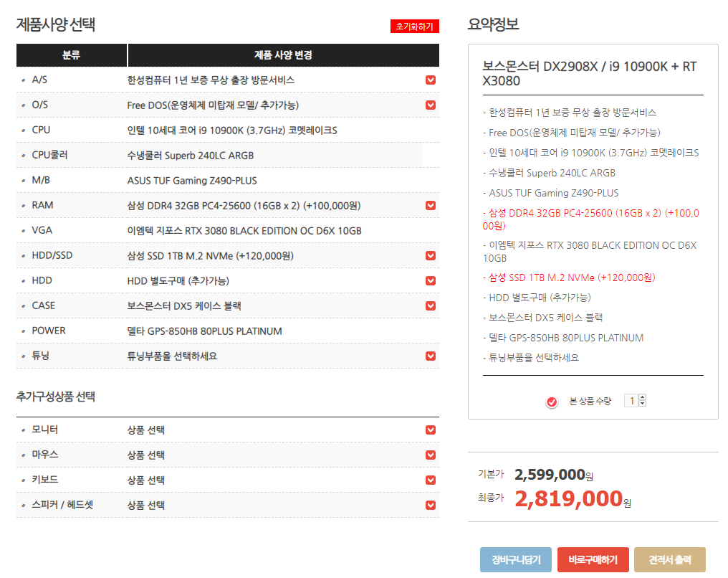The image size is (728, 578).
Task: Click the 분류 column header
Action: pos(72,55)
